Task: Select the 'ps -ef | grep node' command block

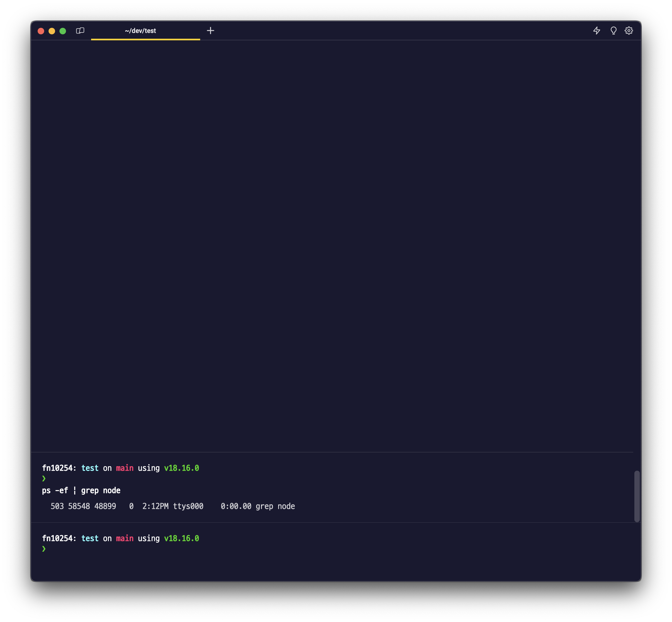Action: click(x=81, y=490)
